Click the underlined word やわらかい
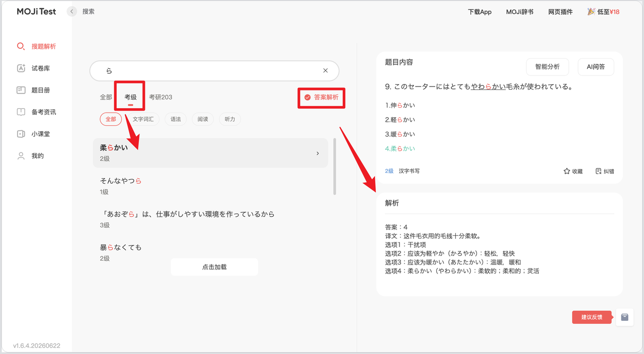The image size is (644, 354). click(488, 86)
